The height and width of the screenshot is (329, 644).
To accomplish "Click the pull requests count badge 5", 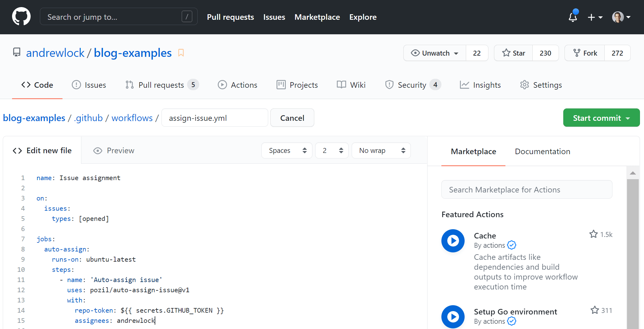I will point(193,85).
